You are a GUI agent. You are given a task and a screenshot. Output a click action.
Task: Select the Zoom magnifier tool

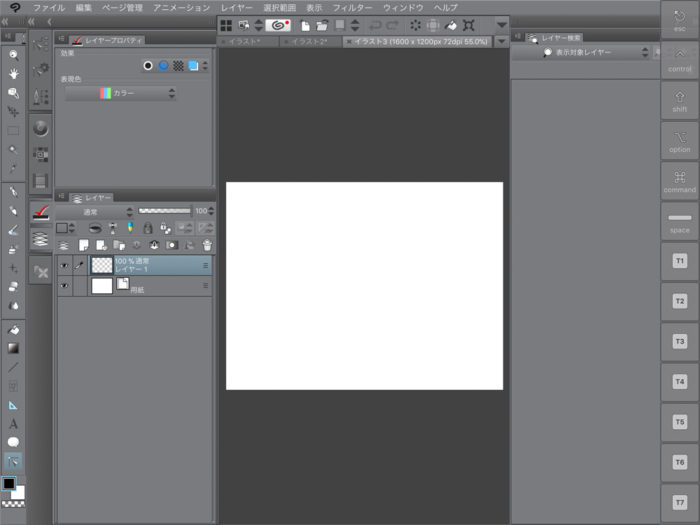(x=13, y=54)
